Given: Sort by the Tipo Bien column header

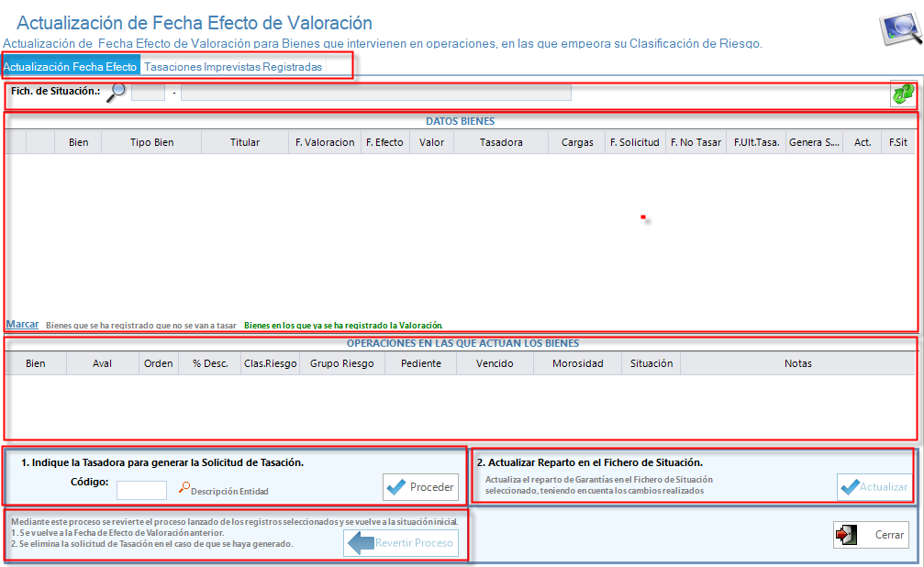Looking at the screenshot, I should click(x=151, y=142).
